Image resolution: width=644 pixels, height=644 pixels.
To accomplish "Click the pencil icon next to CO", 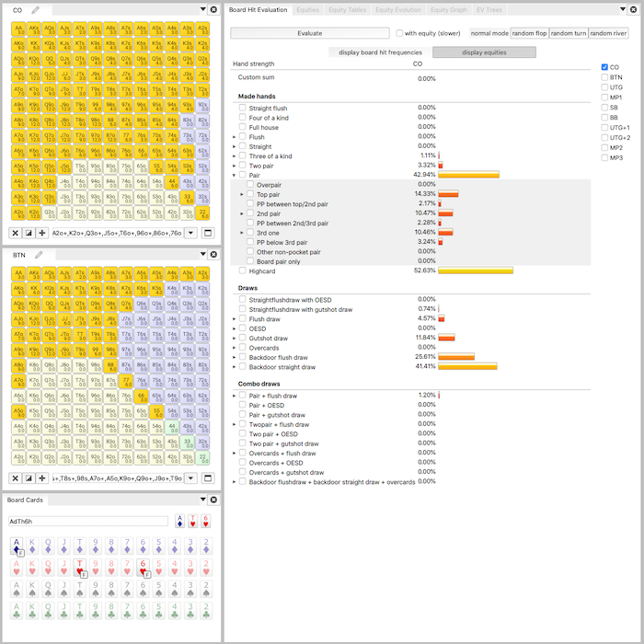I will pyautogui.click(x=35, y=10).
